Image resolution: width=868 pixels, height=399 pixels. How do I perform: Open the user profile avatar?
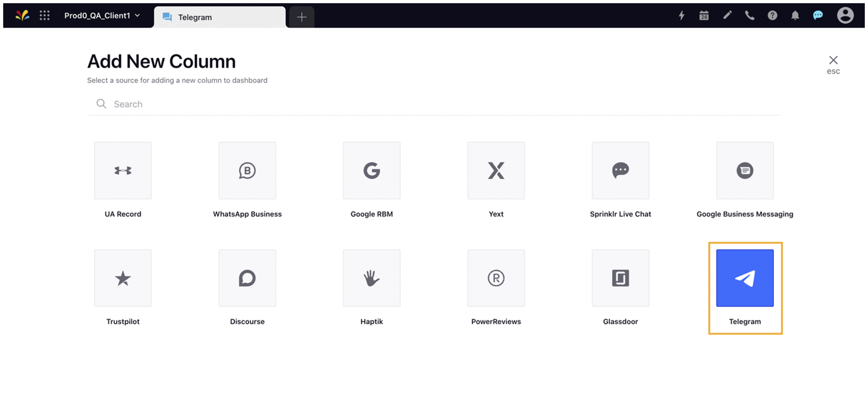pos(845,16)
